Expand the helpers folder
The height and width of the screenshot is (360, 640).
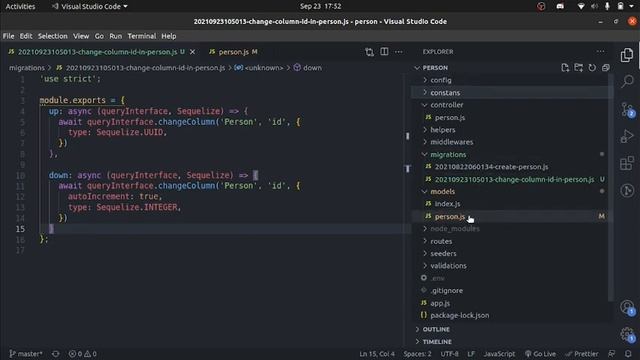click(442, 130)
